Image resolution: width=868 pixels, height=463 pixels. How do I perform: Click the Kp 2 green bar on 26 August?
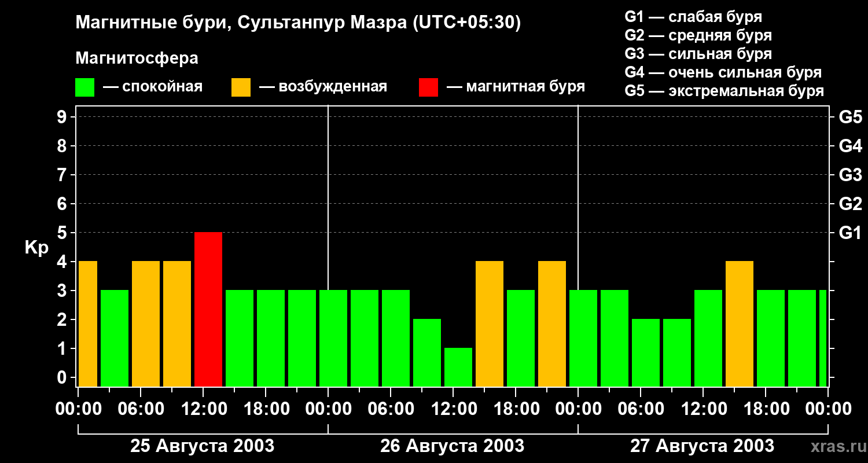click(427, 352)
